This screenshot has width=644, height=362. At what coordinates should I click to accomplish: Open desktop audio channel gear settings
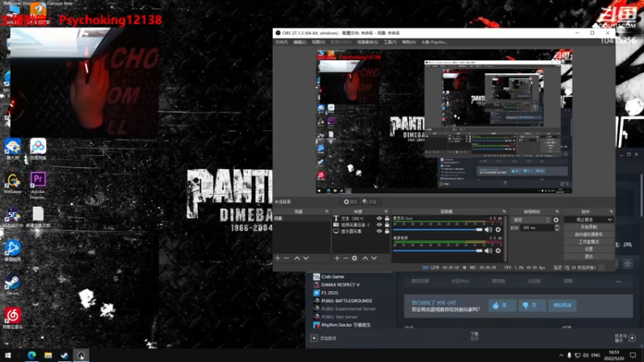(x=498, y=250)
